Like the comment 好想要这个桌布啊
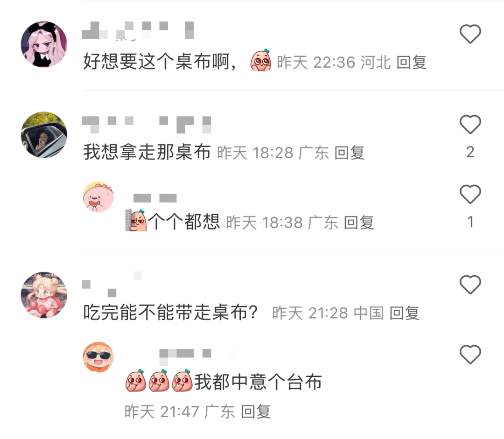 coord(470,34)
